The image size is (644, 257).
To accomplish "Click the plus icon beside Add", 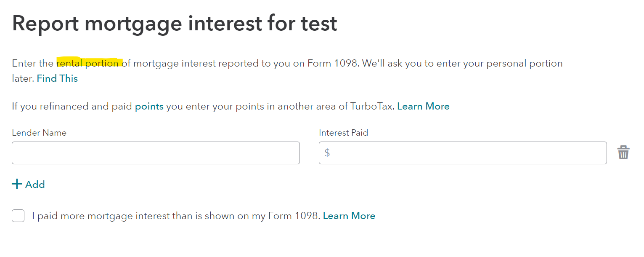I will click(x=17, y=184).
